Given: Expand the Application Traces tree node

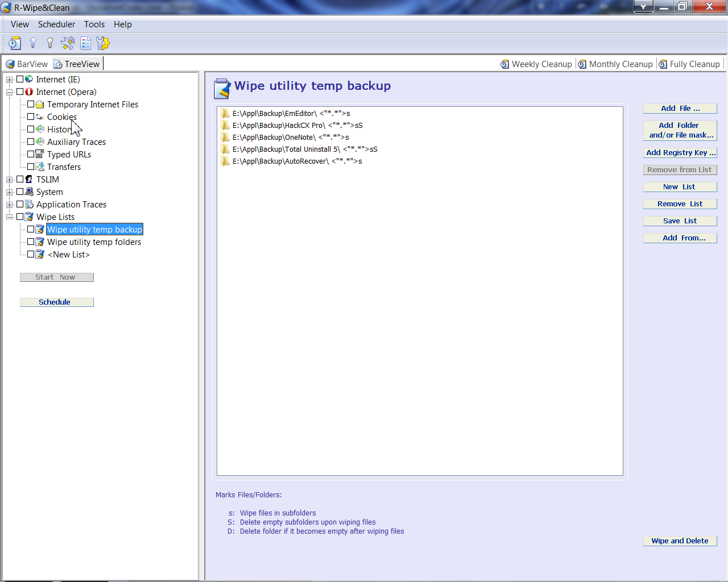Looking at the screenshot, I should (9, 205).
